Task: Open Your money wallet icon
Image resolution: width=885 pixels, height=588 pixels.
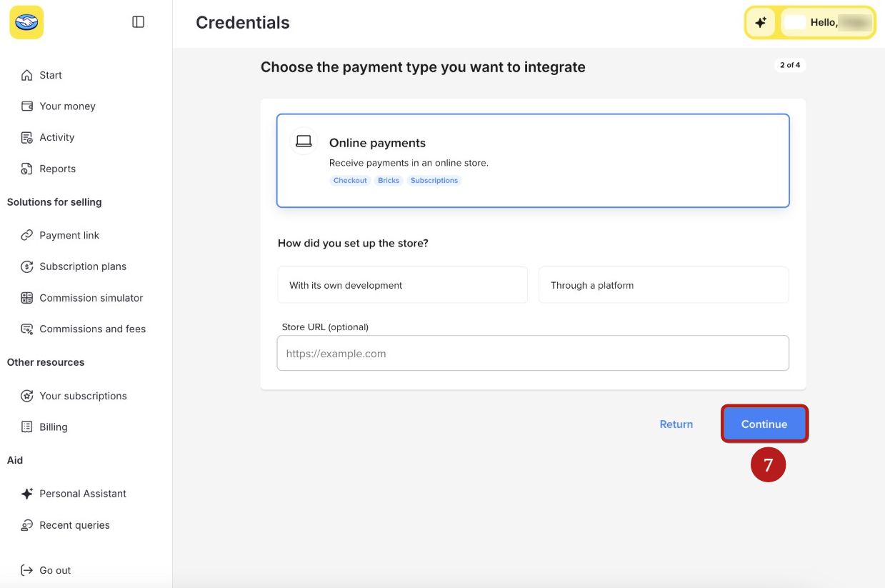Action: pos(27,106)
